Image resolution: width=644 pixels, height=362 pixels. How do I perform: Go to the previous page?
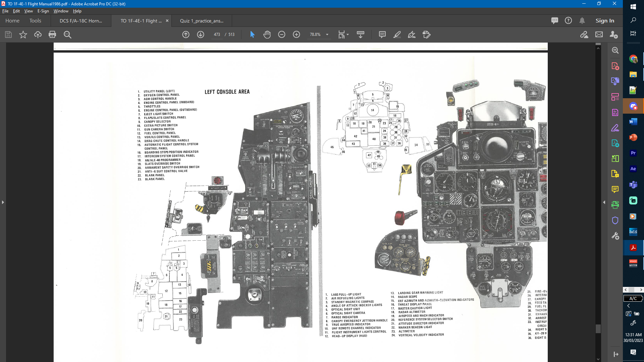point(186,35)
